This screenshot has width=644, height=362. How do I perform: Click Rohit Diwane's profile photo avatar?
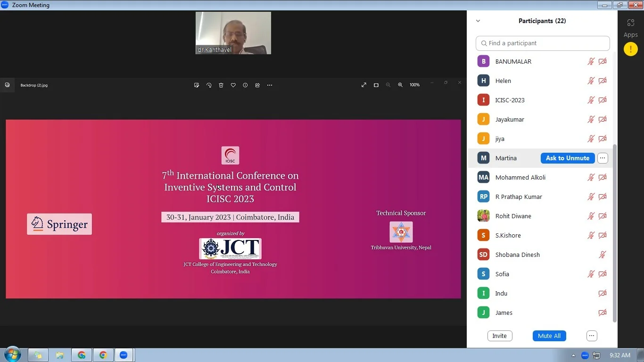coord(483,216)
